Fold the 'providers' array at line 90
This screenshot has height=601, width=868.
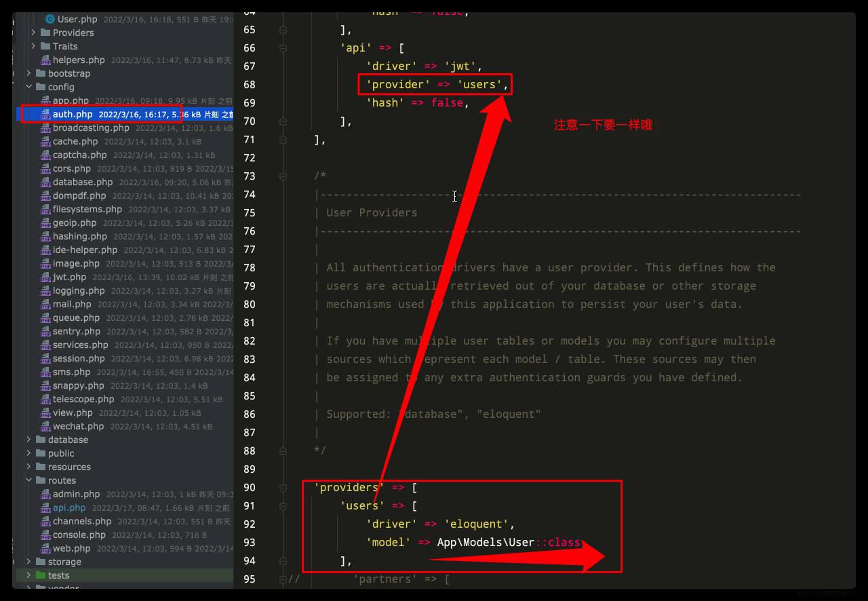click(x=283, y=488)
